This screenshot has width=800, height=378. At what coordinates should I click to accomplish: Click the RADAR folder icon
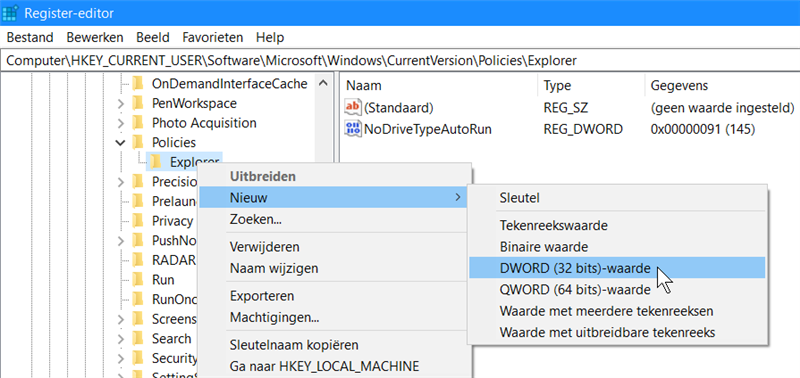(137, 260)
